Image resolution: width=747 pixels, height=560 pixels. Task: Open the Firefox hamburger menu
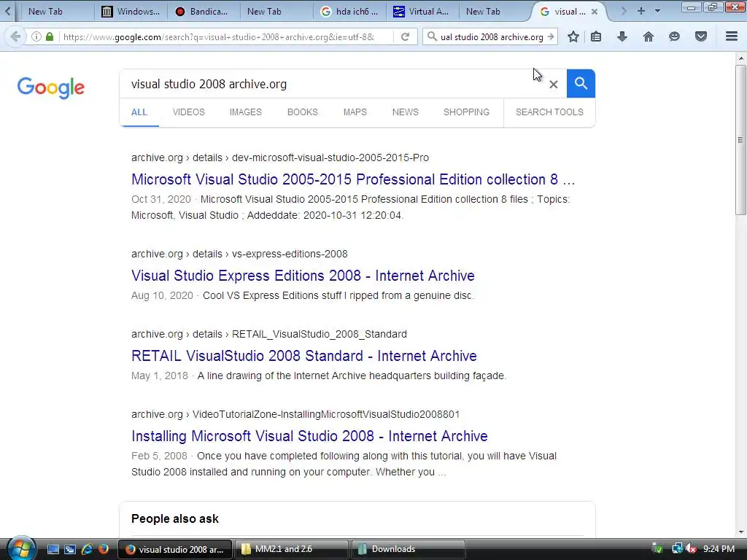click(x=732, y=36)
